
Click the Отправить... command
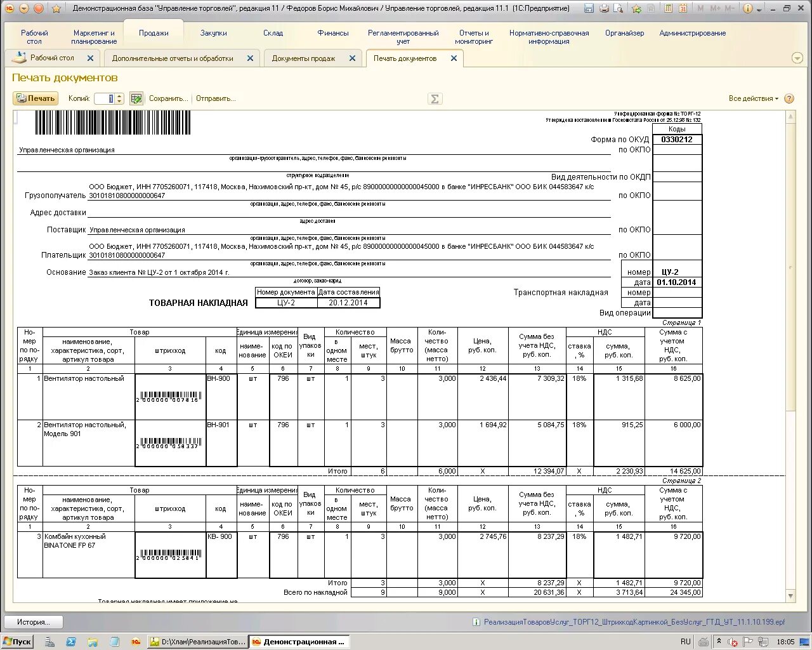tap(216, 98)
